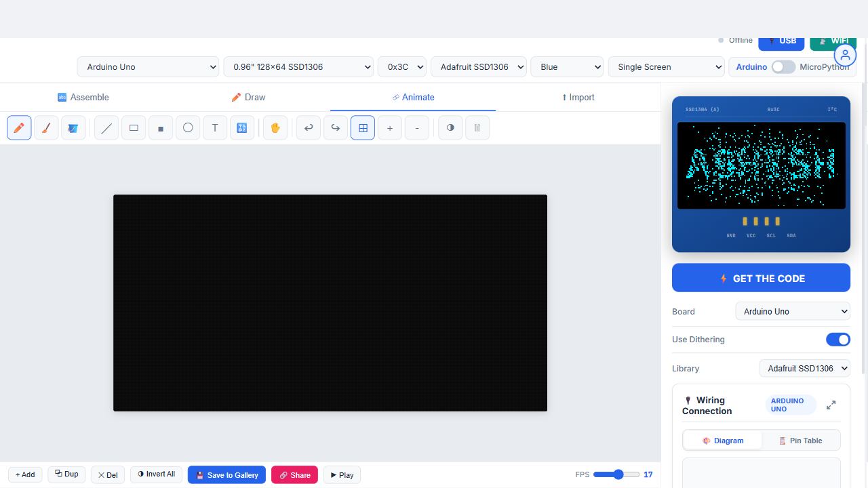868x488 pixels.
Task: Select the pencil drawing tool
Action: (19, 127)
